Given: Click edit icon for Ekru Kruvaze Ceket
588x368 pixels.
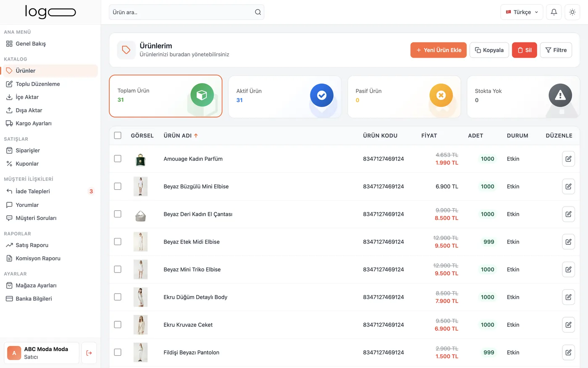Looking at the screenshot, I should (568, 325).
